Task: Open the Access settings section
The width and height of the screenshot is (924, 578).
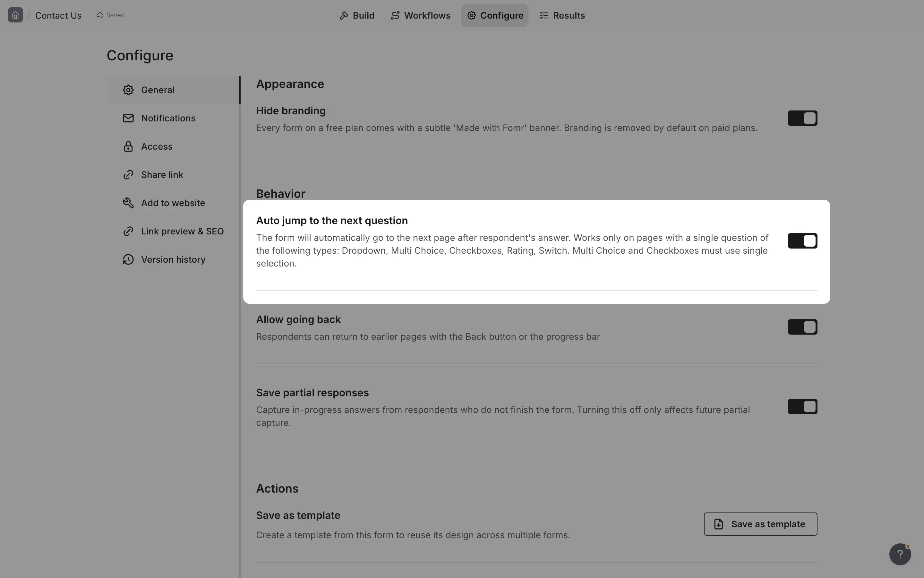Action: click(x=173, y=146)
